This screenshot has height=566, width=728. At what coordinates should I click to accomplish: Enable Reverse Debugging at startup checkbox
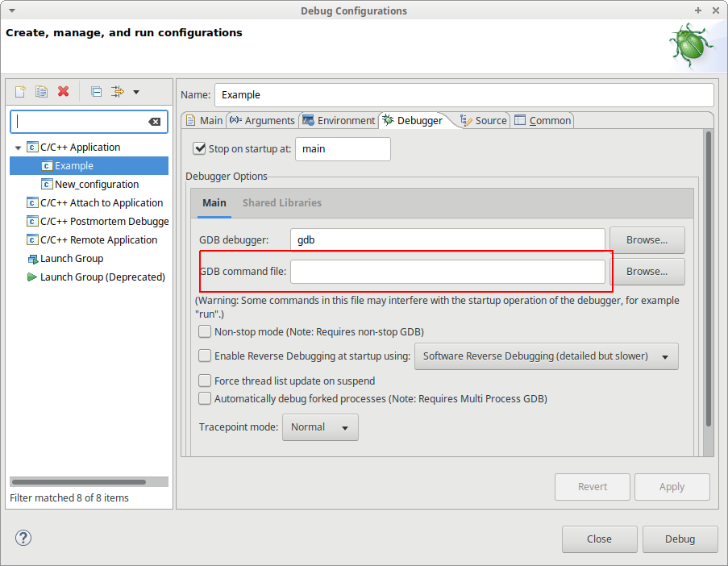[205, 356]
